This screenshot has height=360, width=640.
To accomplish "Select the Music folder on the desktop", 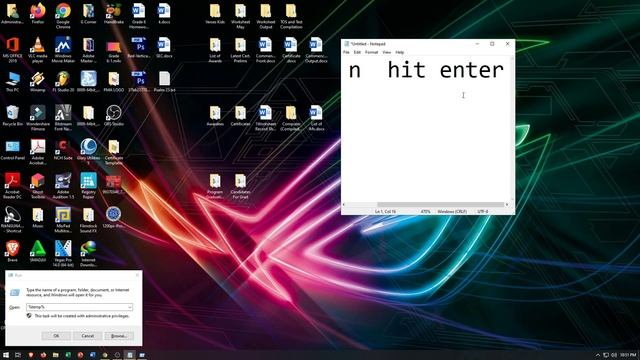I will point(38,217).
